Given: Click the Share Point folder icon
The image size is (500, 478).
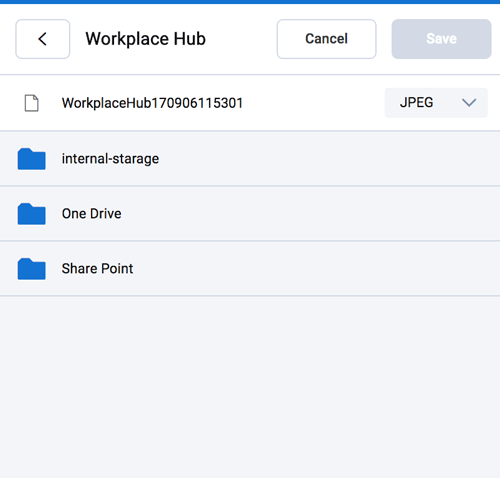Looking at the screenshot, I should tap(32, 269).
